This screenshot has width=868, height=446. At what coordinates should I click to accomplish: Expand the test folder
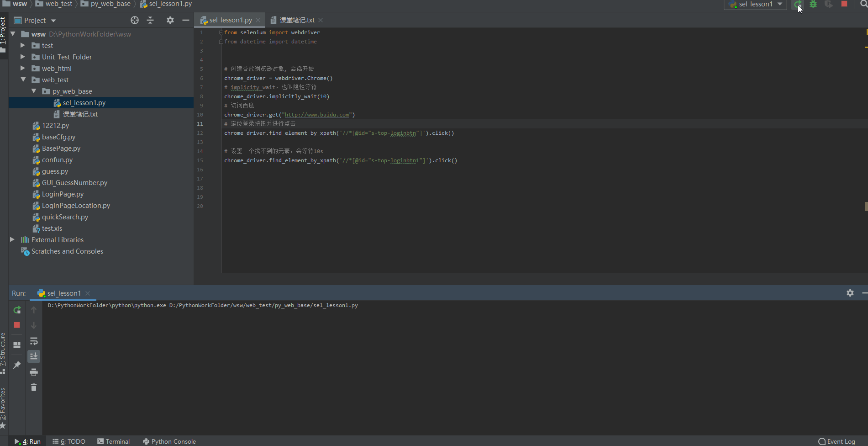[x=23, y=45]
